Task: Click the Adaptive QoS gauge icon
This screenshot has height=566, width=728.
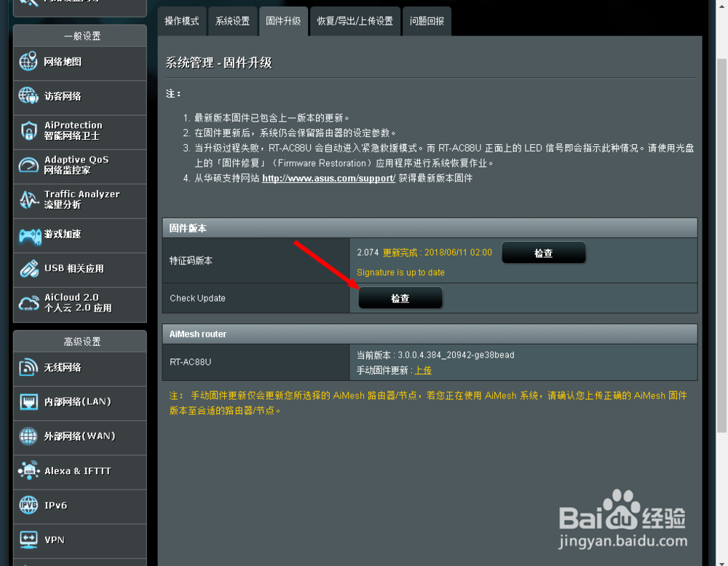Action: point(28,165)
